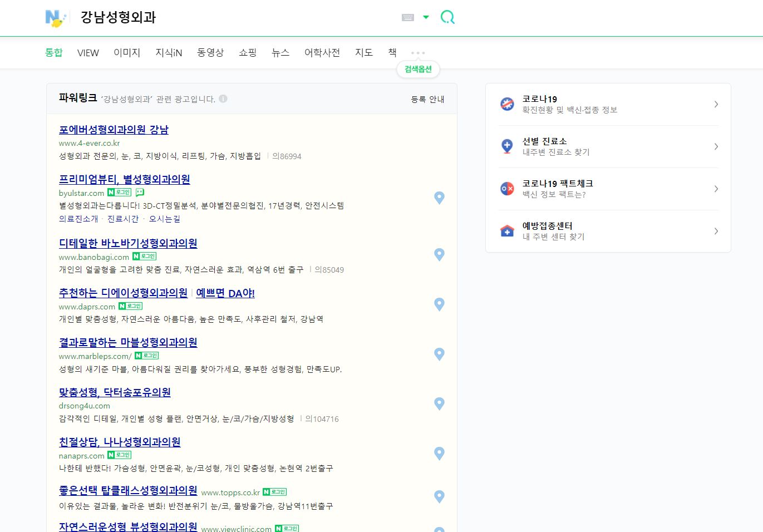Open the 검색옵션 button

(x=418, y=69)
